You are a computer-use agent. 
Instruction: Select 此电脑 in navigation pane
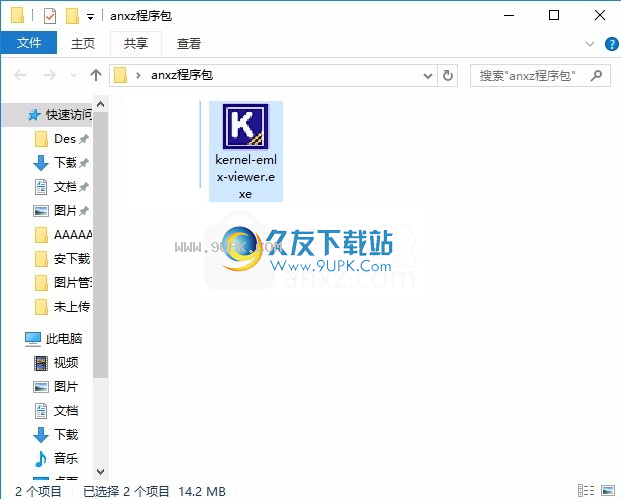[x=53, y=339]
